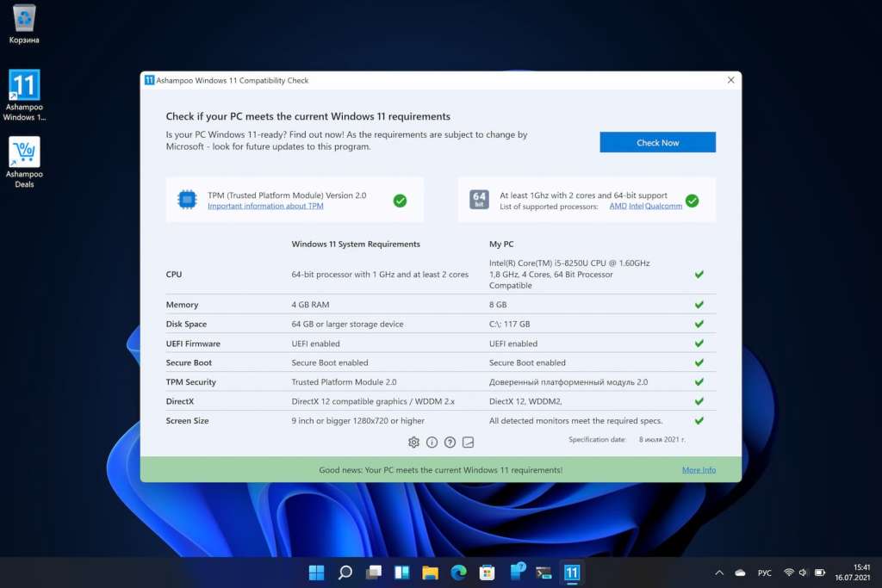Click Windows 11 System Requirements column header

point(356,244)
